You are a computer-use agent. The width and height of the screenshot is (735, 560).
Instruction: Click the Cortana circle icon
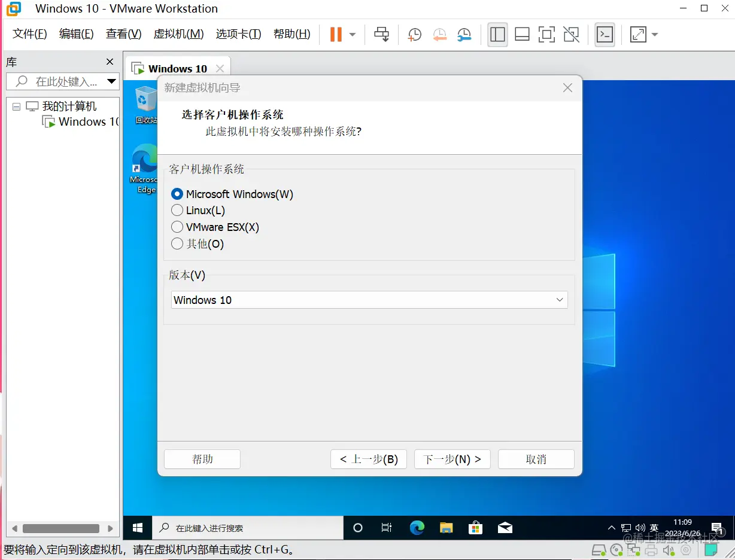(358, 528)
